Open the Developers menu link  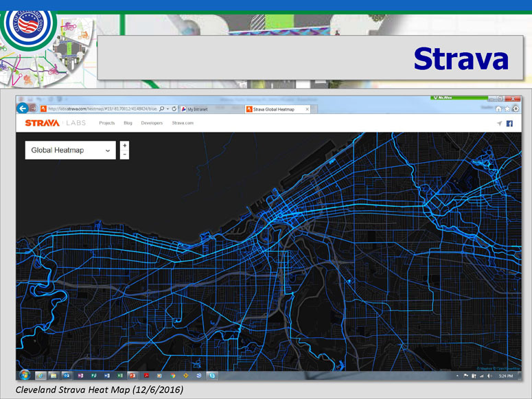pos(152,123)
